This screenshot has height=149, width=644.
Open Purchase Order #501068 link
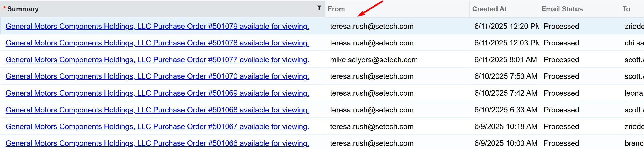[157, 110]
